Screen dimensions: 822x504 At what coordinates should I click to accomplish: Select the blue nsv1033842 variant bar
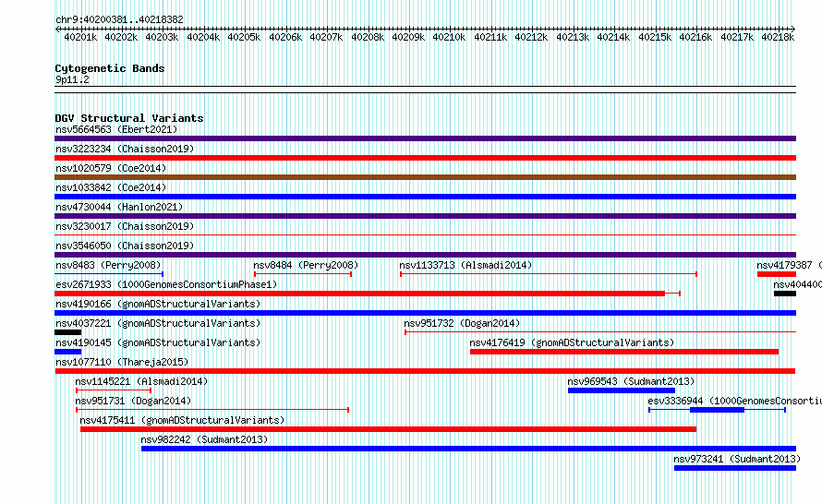[425, 197]
